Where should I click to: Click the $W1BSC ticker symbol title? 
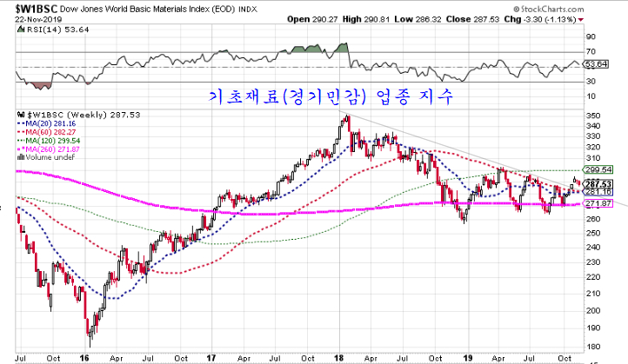point(37,9)
